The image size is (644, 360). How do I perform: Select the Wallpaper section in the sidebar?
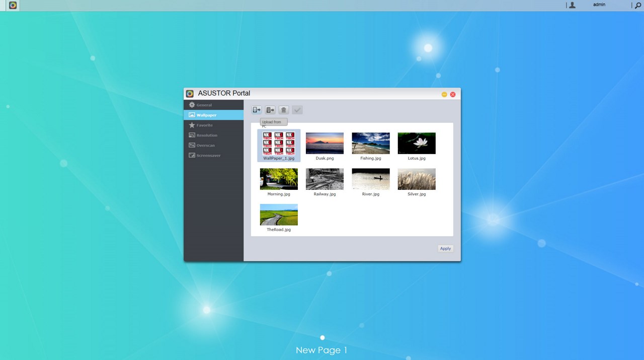(x=214, y=115)
